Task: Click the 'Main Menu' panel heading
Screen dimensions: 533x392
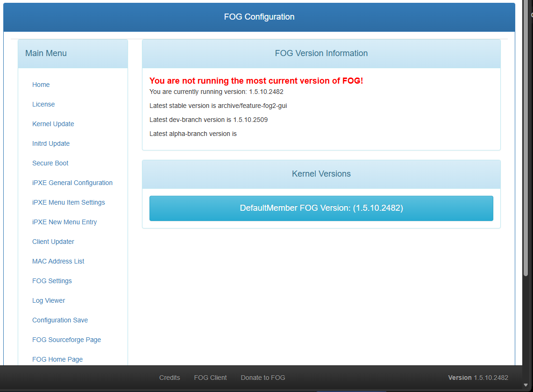Action: point(46,53)
